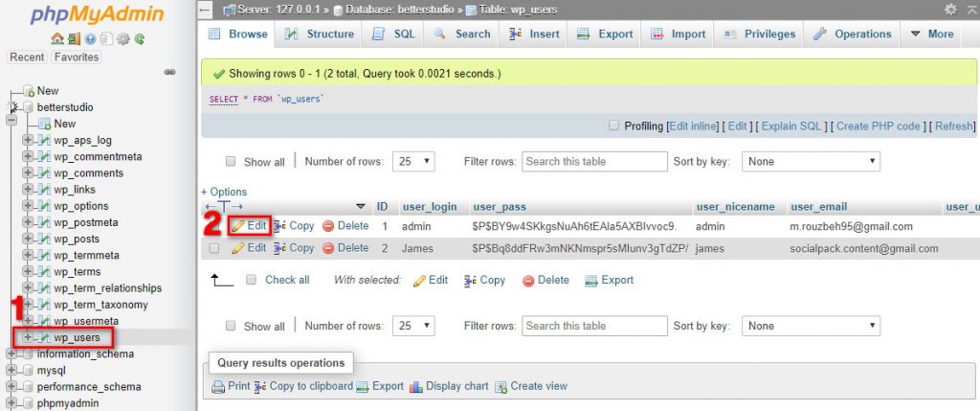980x411 pixels.
Task: Click lower Filter rows search field
Action: tap(594, 326)
